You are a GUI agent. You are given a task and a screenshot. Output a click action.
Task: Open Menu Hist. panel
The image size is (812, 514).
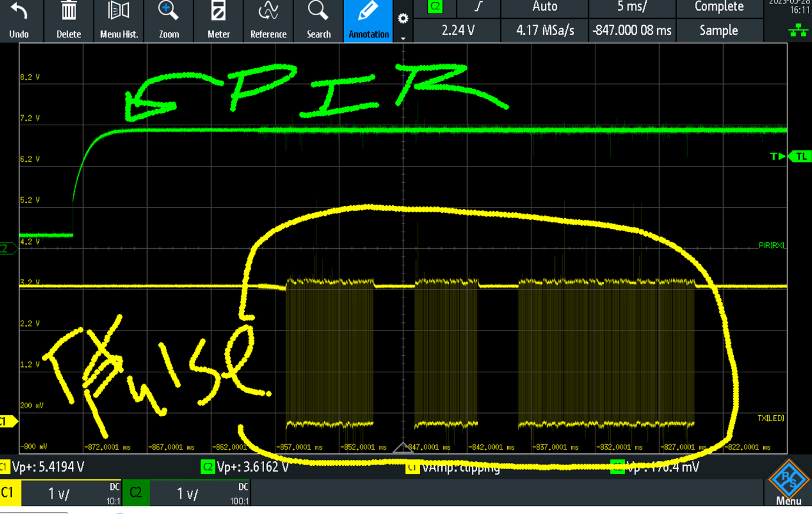[118, 21]
